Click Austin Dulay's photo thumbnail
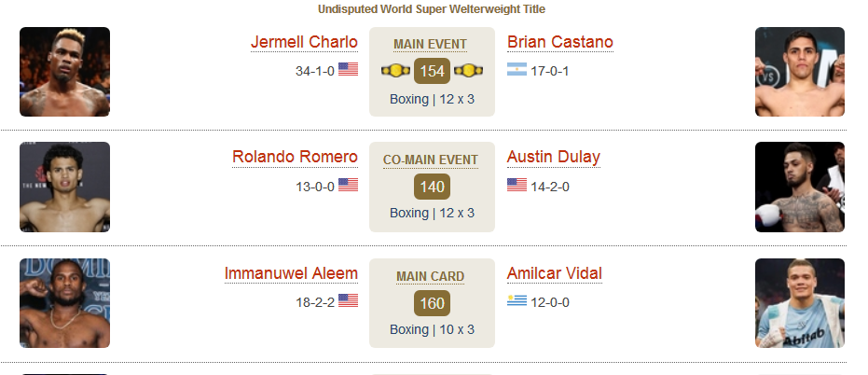Viewport: 868px width, 375px height. pos(800,187)
